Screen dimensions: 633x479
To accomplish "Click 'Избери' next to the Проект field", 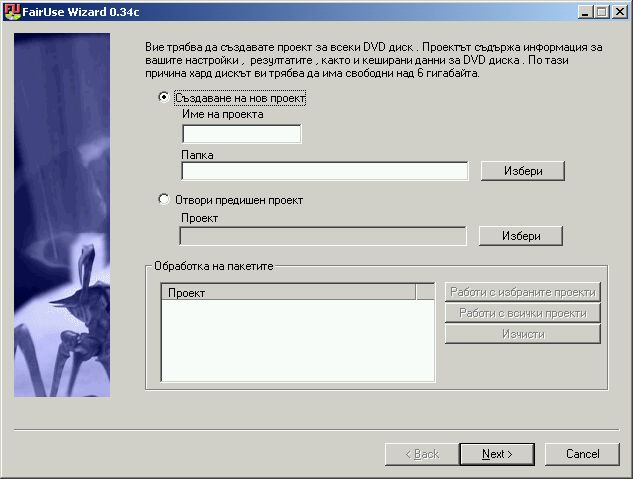I will pyautogui.click(x=521, y=236).
